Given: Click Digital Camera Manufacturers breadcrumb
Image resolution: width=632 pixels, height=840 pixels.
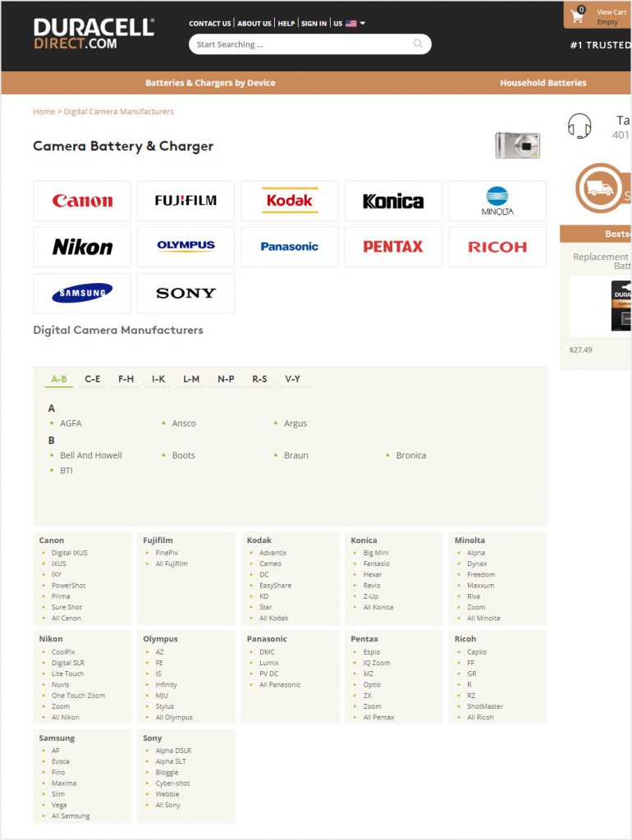Looking at the screenshot, I should (119, 112).
